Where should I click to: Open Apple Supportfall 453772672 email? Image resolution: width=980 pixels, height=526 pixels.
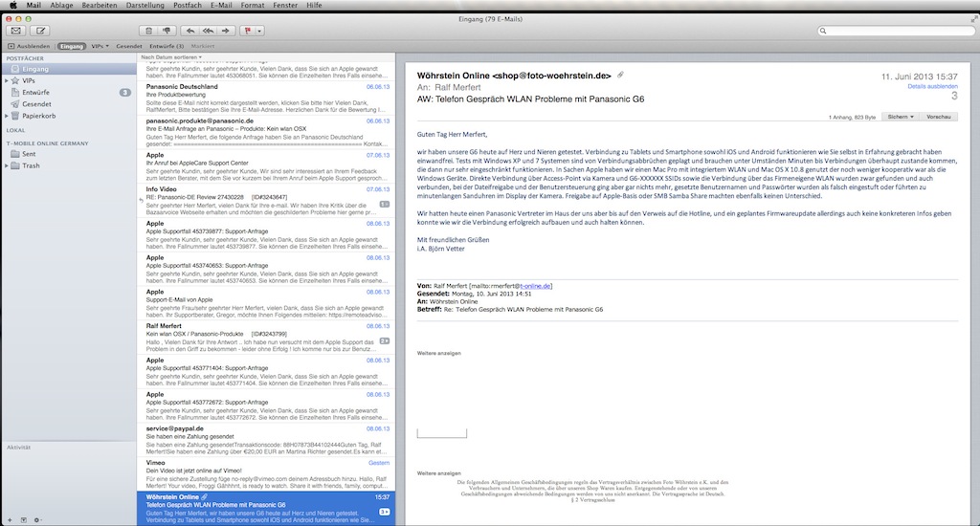tap(266, 406)
